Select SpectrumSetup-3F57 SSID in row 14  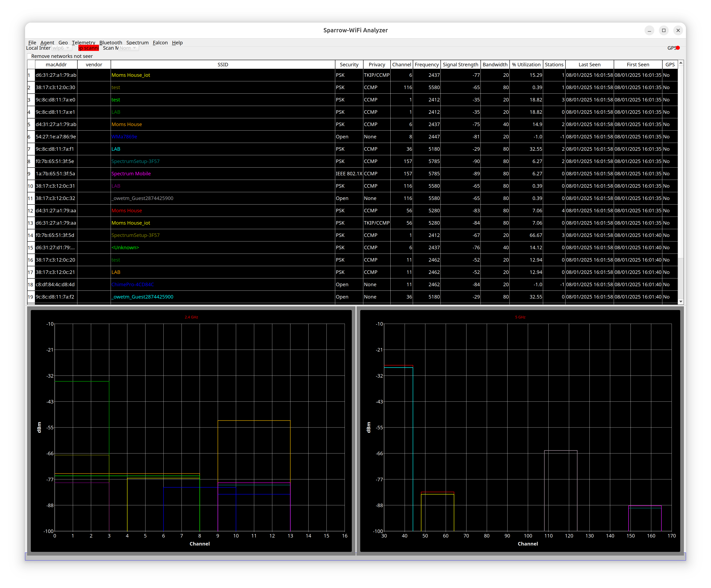[x=223, y=235]
